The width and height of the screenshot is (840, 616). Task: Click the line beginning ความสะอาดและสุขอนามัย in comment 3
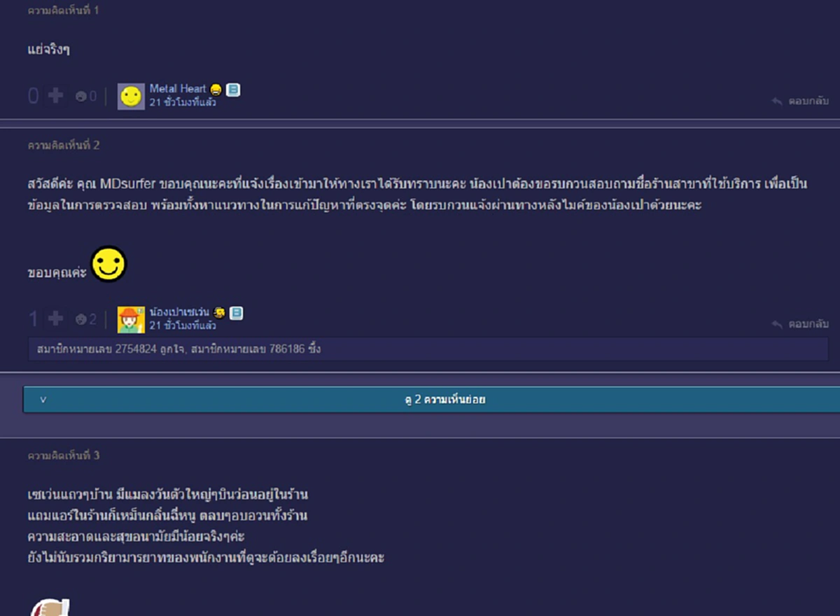click(x=136, y=537)
